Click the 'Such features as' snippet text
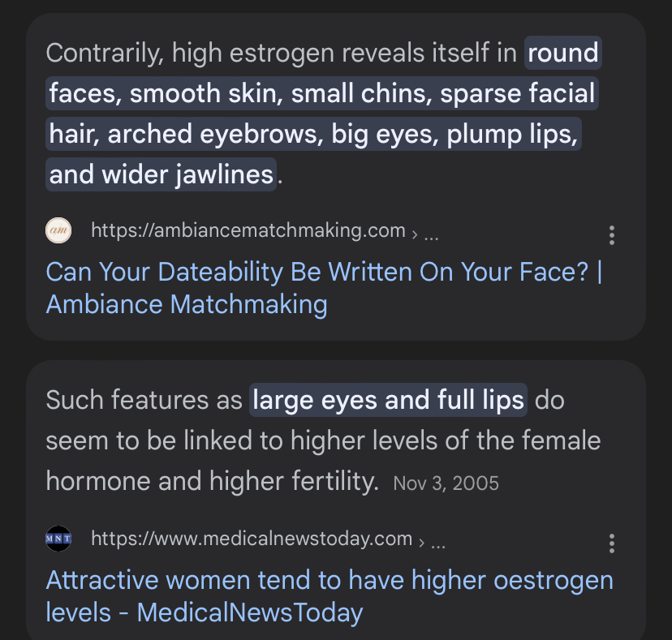 coord(144,400)
